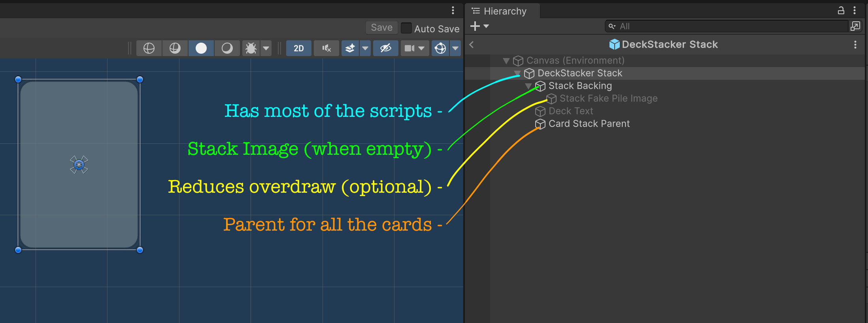The width and height of the screenshot is (868, 323).
Task: Go back from prefab with arrow
Action: (472, 45)
